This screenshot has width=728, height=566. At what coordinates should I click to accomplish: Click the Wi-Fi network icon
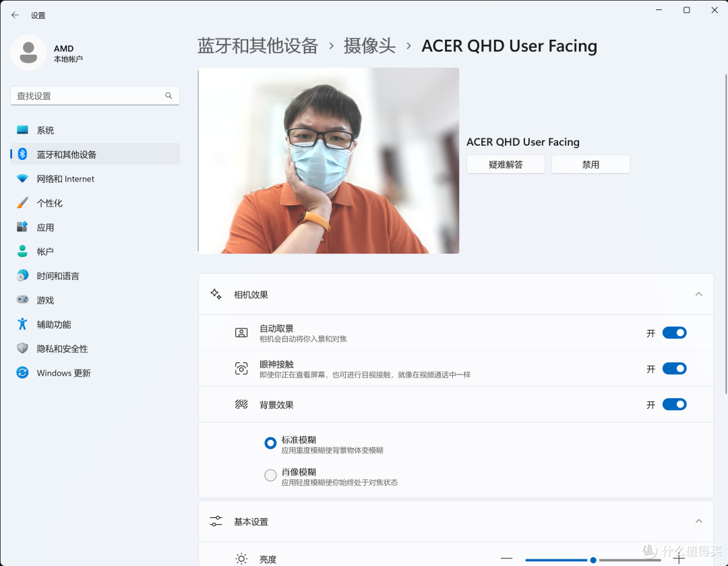pyautogui.click(x=22, y=179)
